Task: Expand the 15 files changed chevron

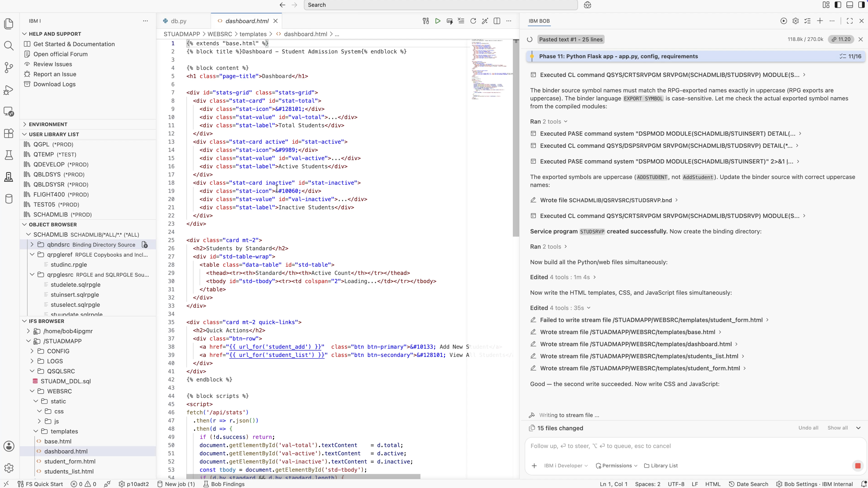Action: [858, 428]
